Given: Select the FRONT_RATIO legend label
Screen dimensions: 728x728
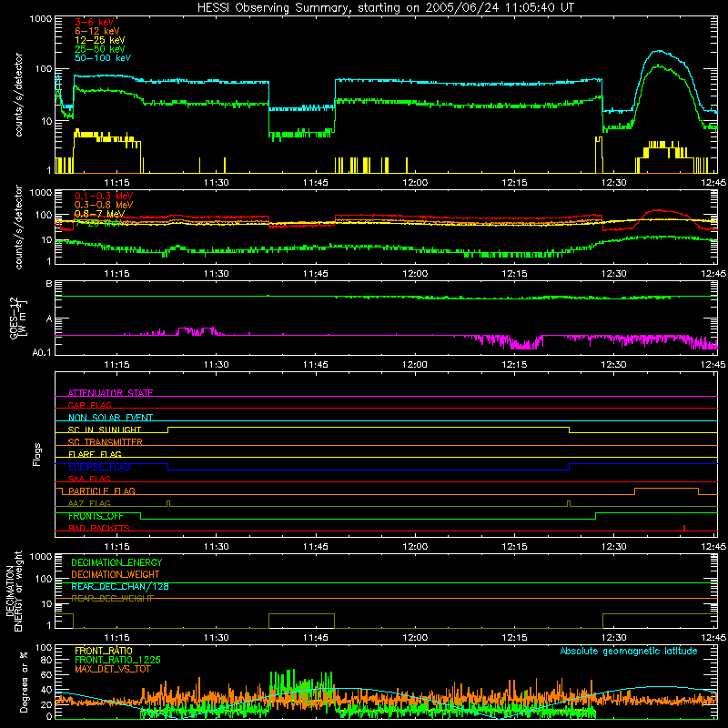Looking at the screenshot, I should tap(104, 651).
